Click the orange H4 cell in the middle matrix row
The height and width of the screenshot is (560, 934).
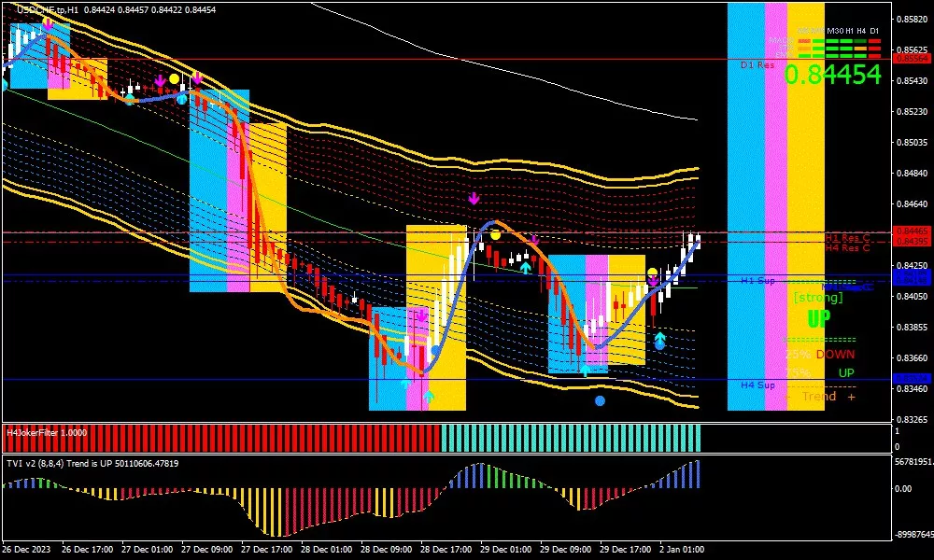pyautogui.click(x=861, y=49)
